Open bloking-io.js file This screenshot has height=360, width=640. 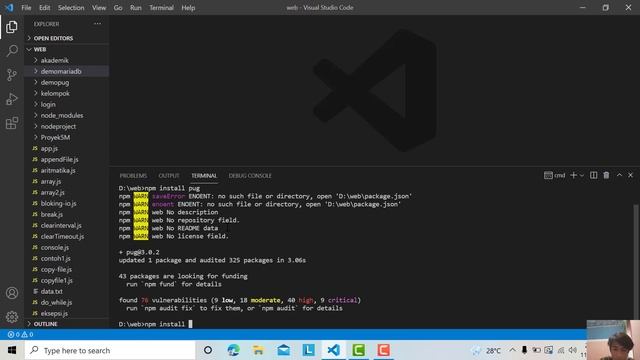[67, 203]
